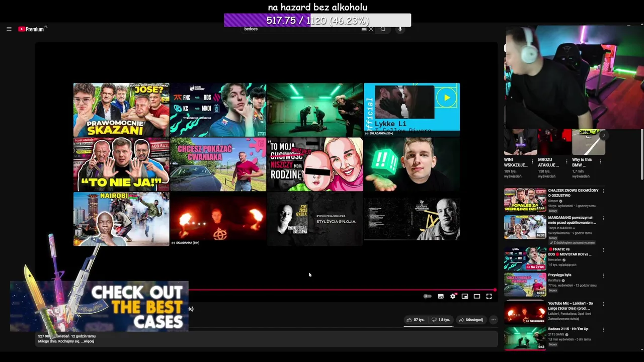Click the 'CHECK OUT THE BEST CASES' banner
Screen dimensions: 644x362
pos(99,306)
